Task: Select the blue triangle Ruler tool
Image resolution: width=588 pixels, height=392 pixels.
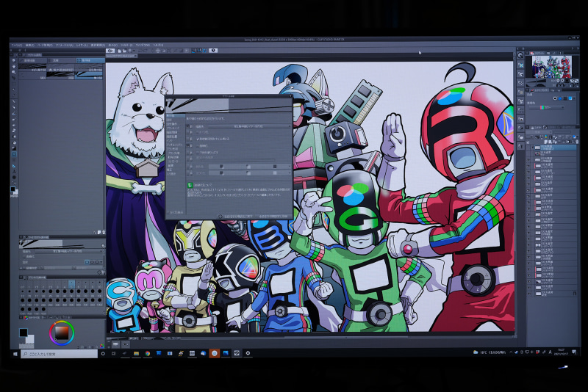Action: [x=14, y=166]
